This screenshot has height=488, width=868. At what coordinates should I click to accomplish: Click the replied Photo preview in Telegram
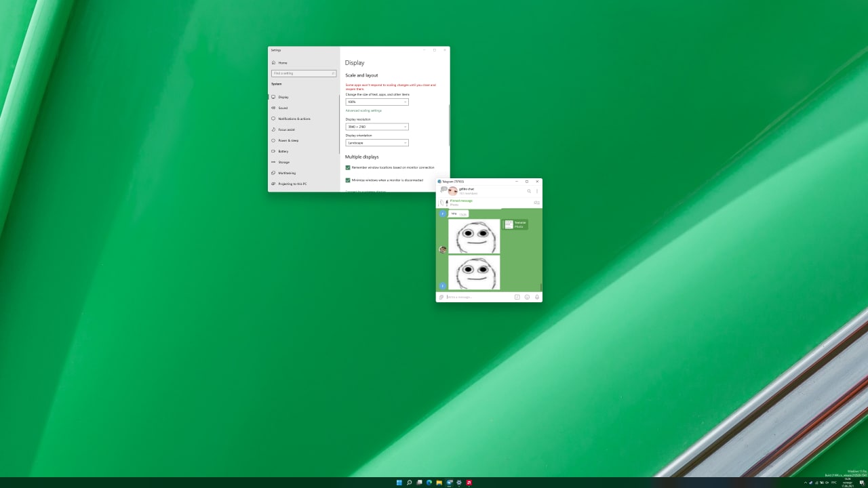click(515, 224)
